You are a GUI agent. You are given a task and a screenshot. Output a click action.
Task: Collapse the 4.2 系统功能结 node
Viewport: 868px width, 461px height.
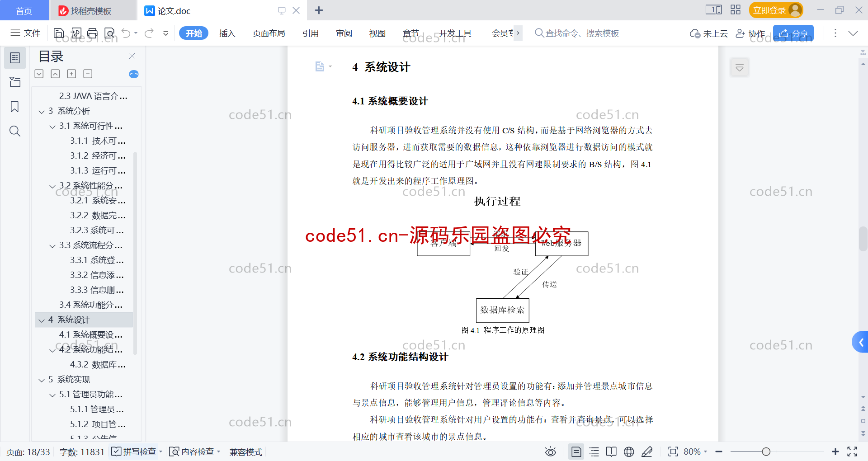(52, 350)
